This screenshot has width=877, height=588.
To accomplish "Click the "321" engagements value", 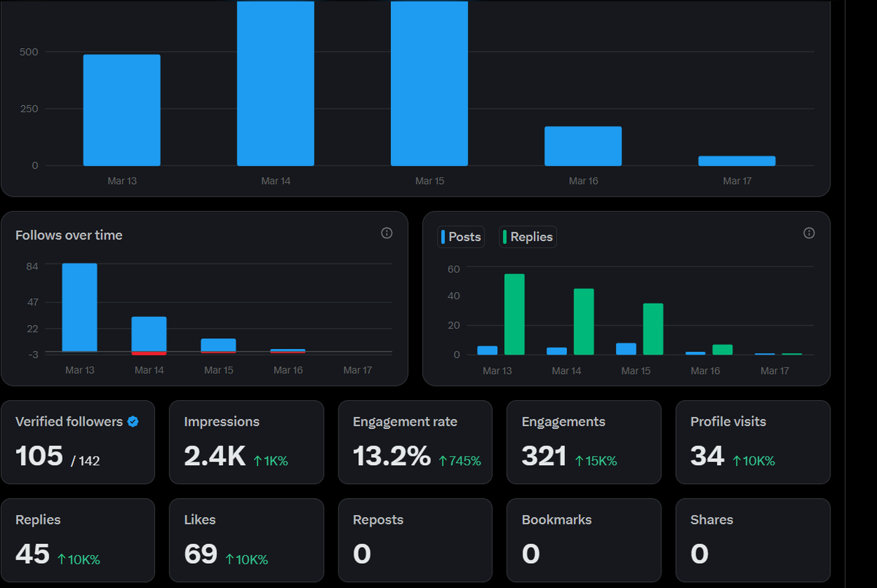I will [544, 456].
